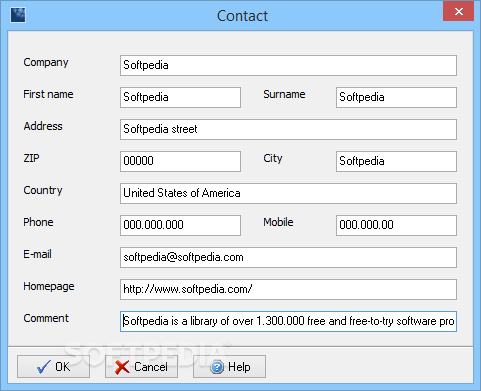The image size is (481, 391).
Task: Click the ZIP label
Action: coord(31,158)
